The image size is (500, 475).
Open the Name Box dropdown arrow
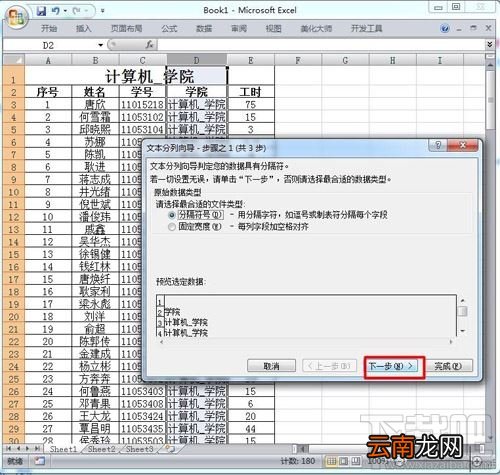[x=101, y=45]
